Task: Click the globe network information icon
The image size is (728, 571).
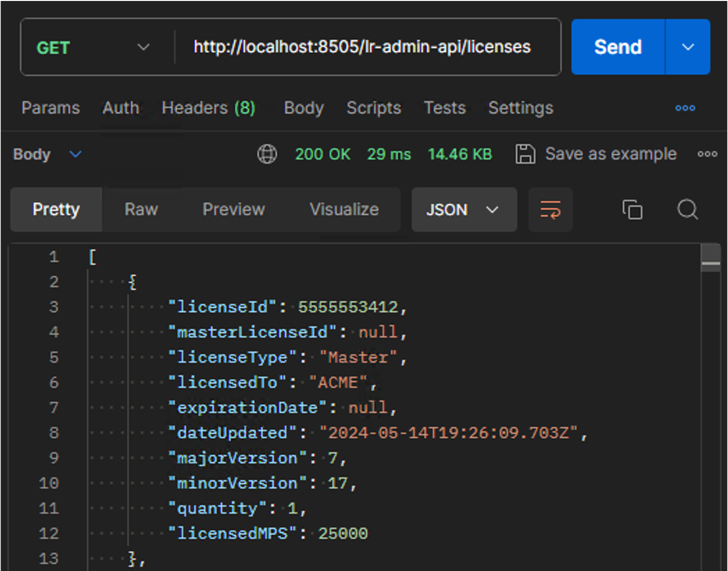Action: [267, 154]
